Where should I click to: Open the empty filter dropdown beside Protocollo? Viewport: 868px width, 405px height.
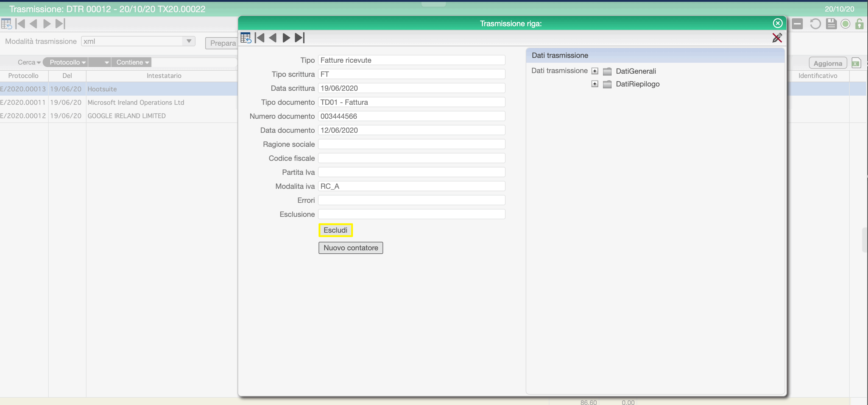click(x=99, y=62)
